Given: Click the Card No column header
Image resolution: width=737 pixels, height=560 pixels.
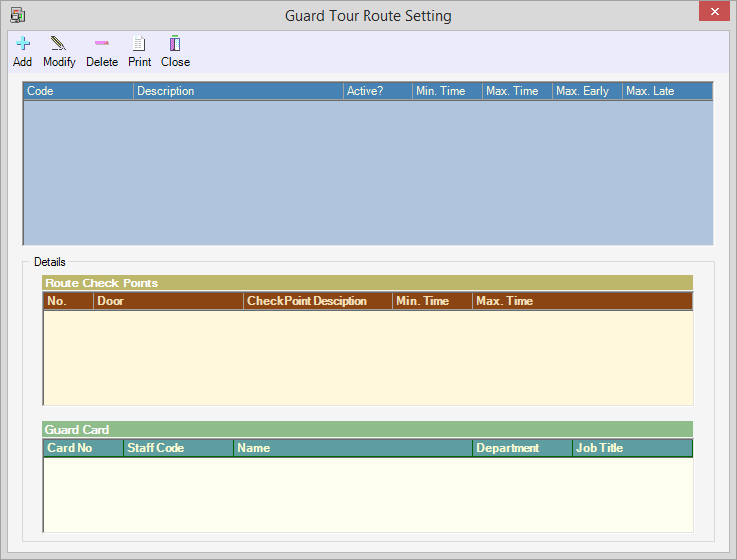Looking at the screenshot, I should pos(83,448).
